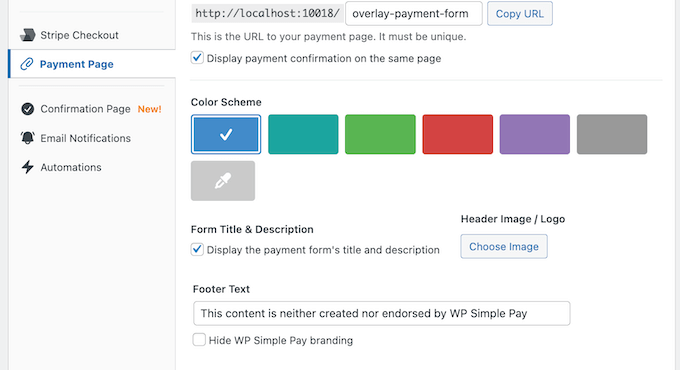Click the Color Scheme heading
Image resolution: width=680 pixels, height=370 pixels.
click(226, 102)
